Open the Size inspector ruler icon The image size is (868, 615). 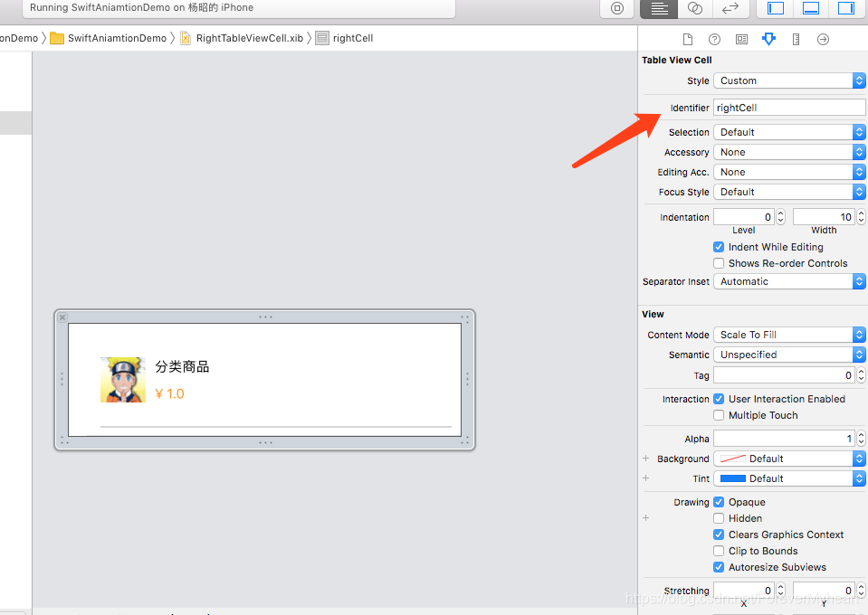[x=796, y=39]
